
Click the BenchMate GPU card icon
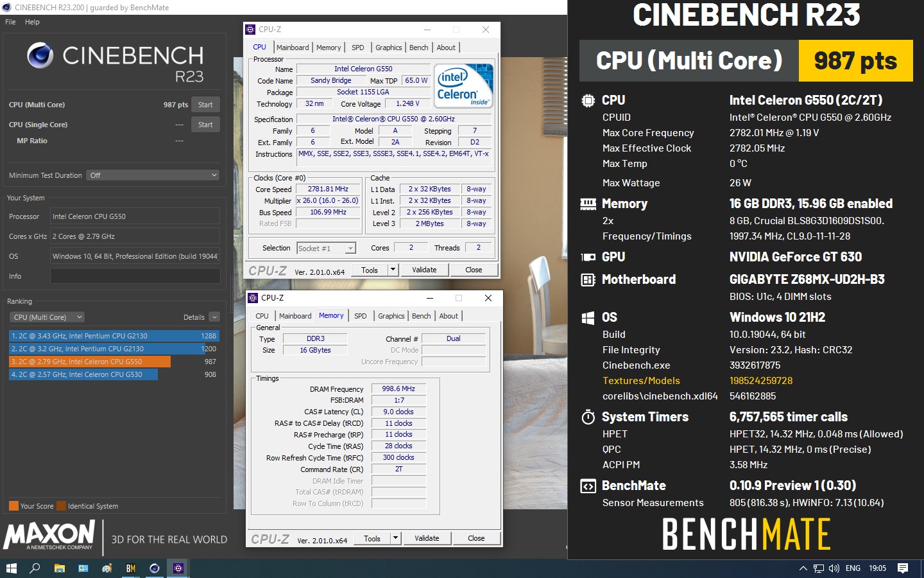pyautogui.click(x=588, y=258)
